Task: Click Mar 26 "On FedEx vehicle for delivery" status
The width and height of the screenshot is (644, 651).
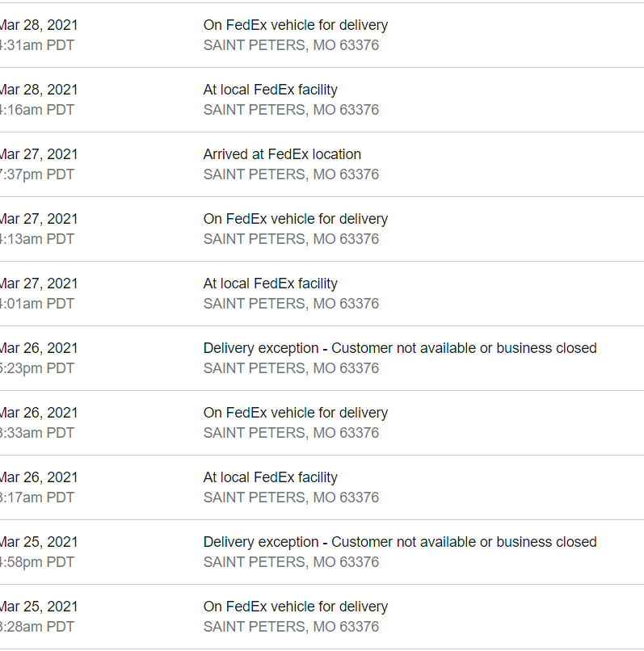Action: (x=295, y=413)
